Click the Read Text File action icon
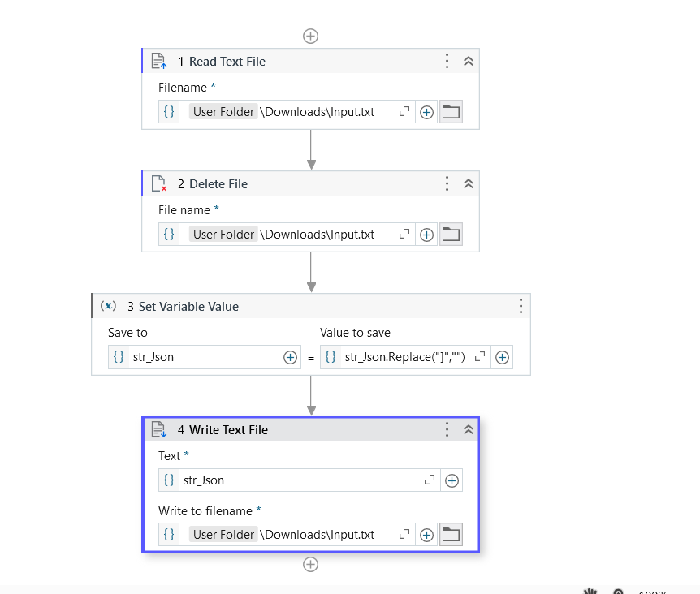Image resolution: width=700 pixels, height=594 pixels. 160,61
